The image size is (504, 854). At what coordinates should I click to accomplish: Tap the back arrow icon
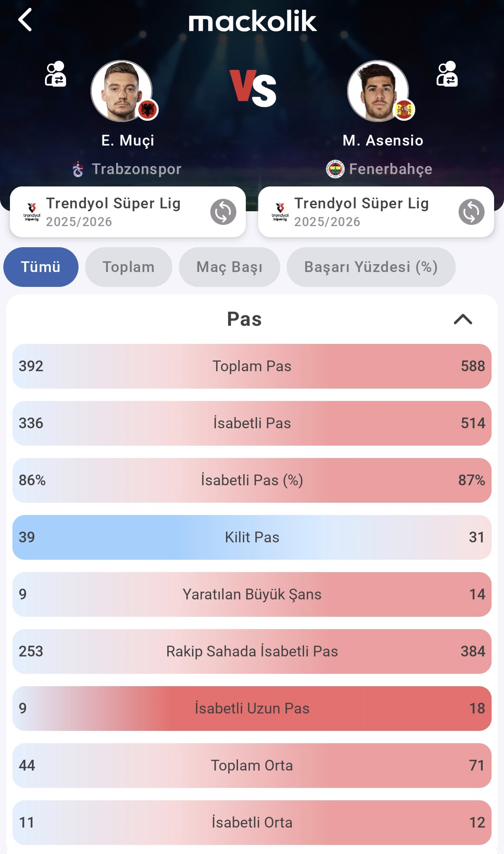[x=25, y=20]
